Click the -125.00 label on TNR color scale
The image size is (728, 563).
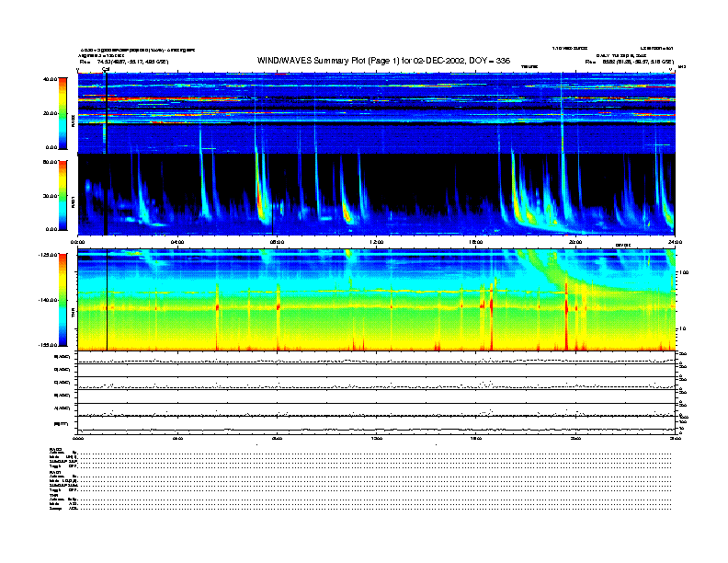tap(48, 255)
